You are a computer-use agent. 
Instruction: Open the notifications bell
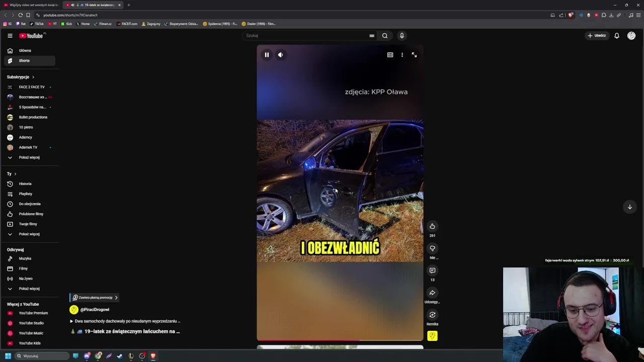[616, 36]
